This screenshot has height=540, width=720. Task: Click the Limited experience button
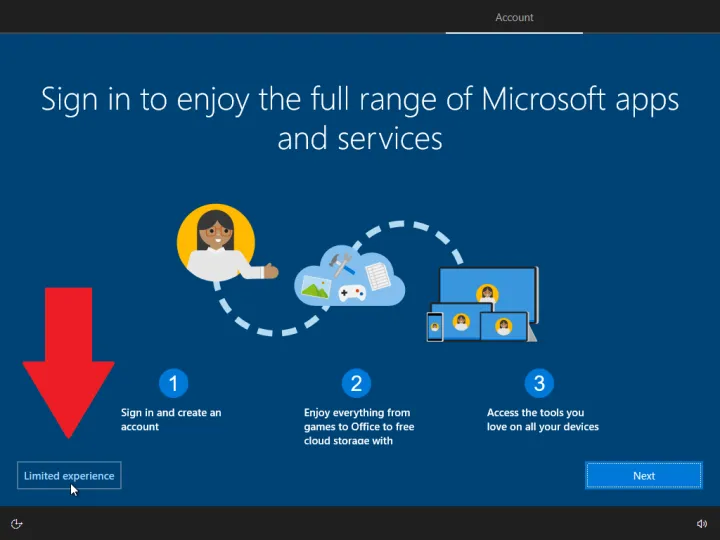[69, 476]
